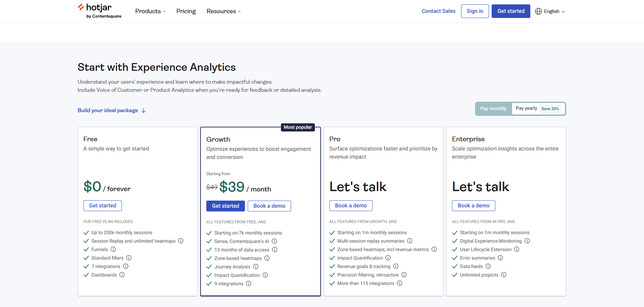
Task: Click info icon next to Dashboards
Action: tap(122, 275)
